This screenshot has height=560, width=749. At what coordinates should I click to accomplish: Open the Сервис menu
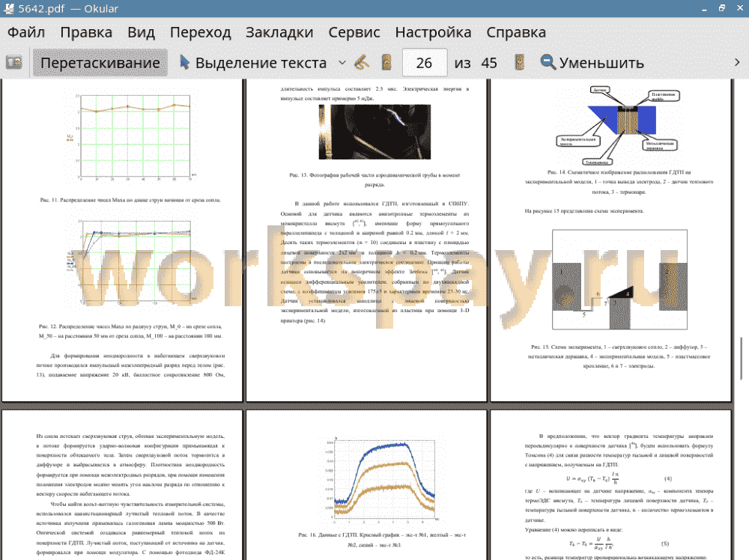click(354, 32)
